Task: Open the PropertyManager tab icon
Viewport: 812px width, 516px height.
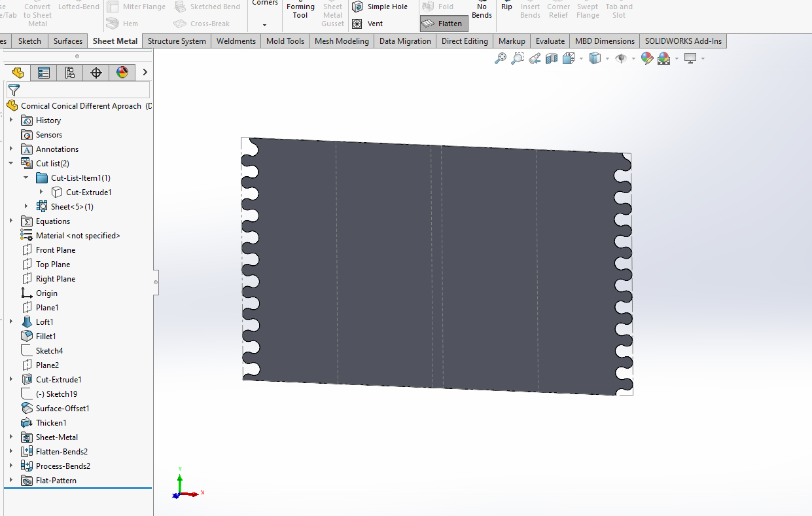Action: coord(44,72)
